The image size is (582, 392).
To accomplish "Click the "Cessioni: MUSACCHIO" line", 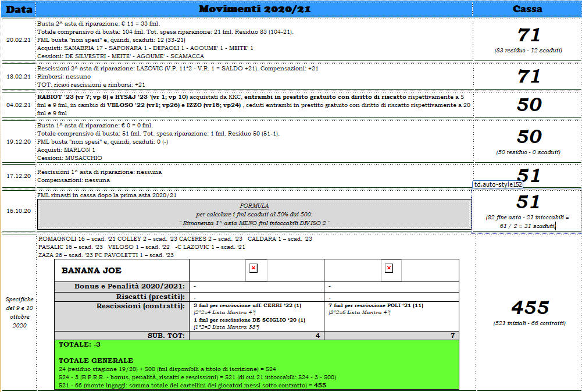I will tap(69, 158).
